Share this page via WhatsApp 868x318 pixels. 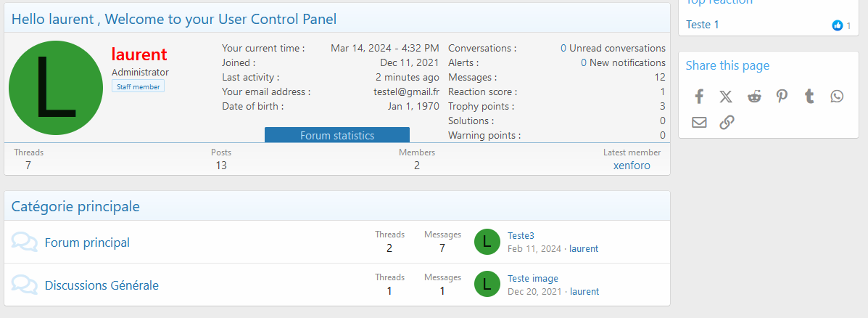coord(837,97)
